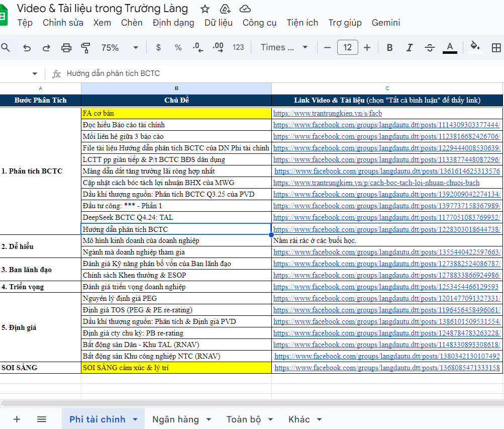Select cell Mối liên hệ giữa 3 báo cáo

[176, 136]
